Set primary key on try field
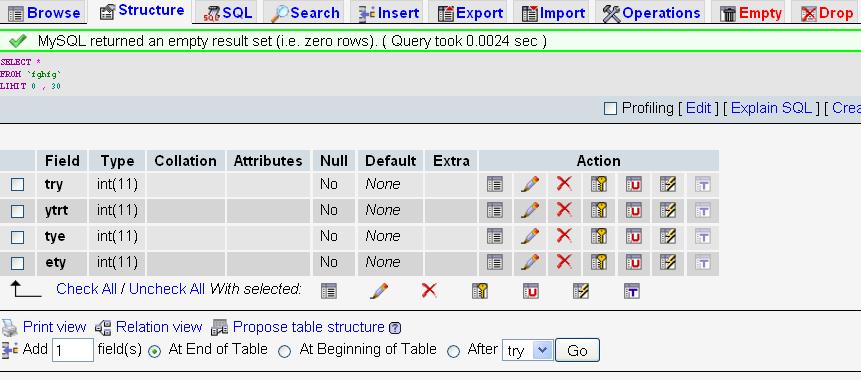Screen dimensions: 861x380 [x=599, y=184]
